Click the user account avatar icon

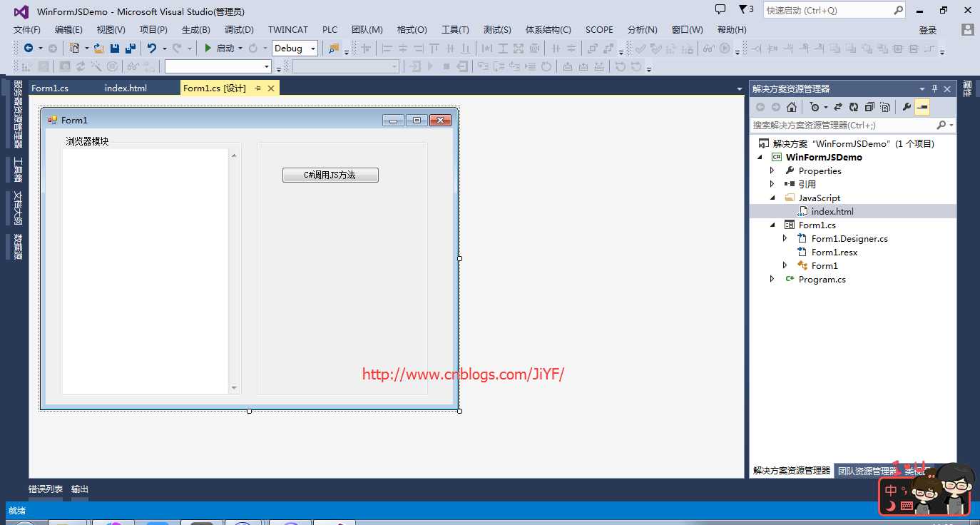(968, 29)
